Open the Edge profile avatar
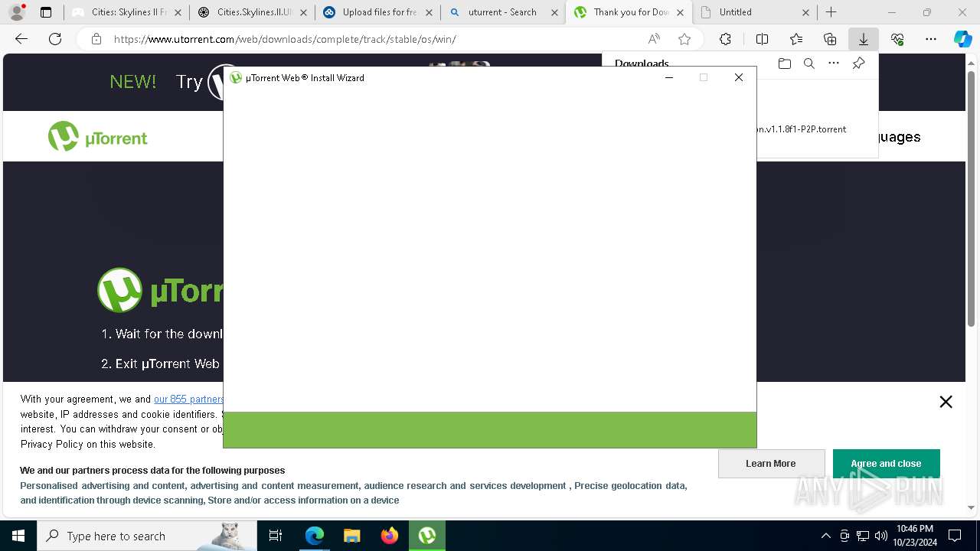Viewport: 980px width, 551px height. coord(17,12)
